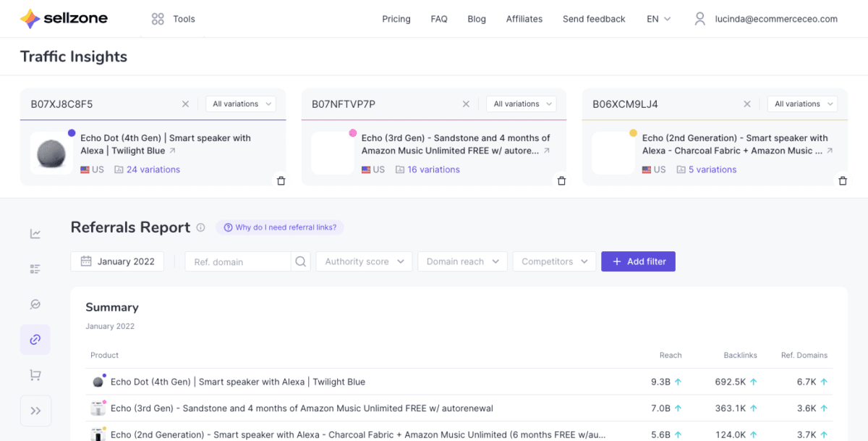868x441 pixels.
Task: Open the Echo 2nd Generation external link icon
Action: 829,151
